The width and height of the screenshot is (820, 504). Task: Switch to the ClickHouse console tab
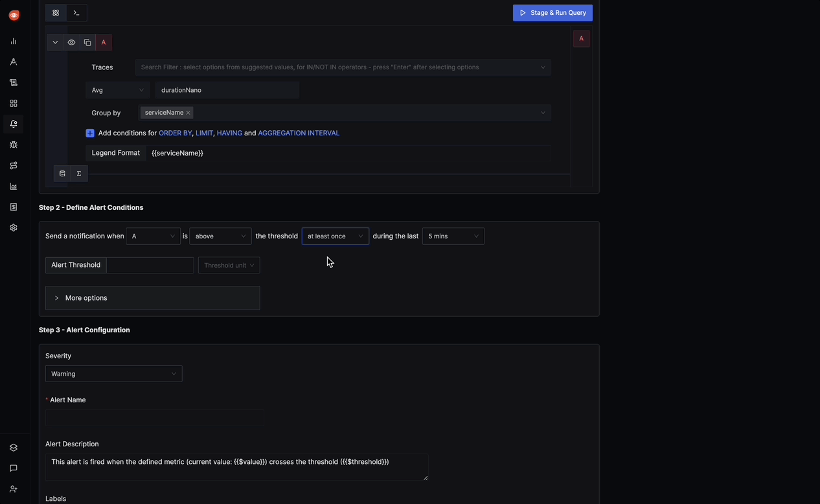click(76, 12)
